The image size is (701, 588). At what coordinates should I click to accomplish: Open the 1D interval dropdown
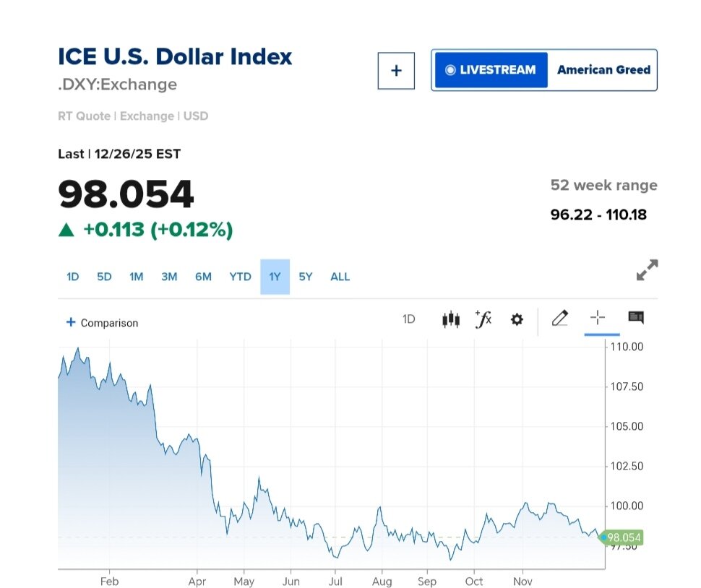tap(409, 319)
